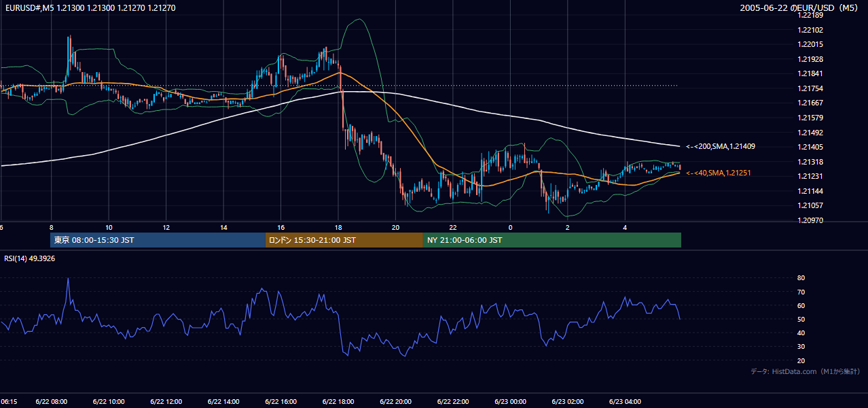The height and width of the screenshot is (408, 868).
Task: Click the 6/23 00:00 bottom timestamp
Action: point(510,402)
